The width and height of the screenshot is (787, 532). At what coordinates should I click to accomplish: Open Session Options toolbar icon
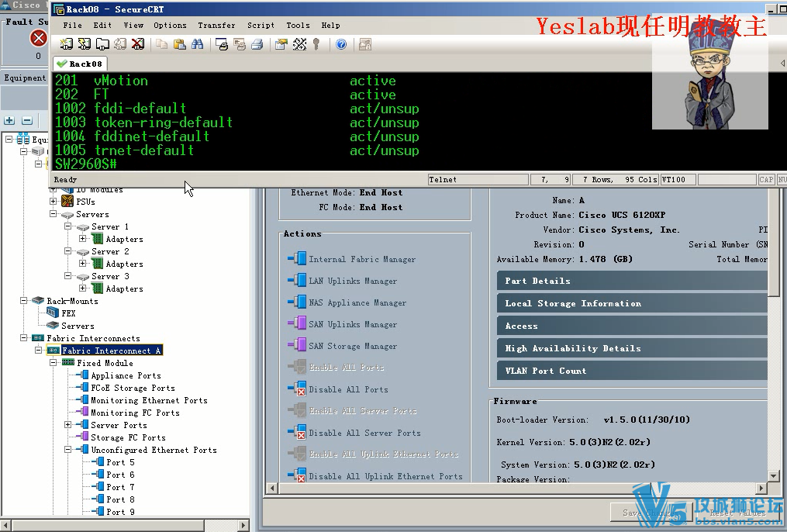click(281, 44)
